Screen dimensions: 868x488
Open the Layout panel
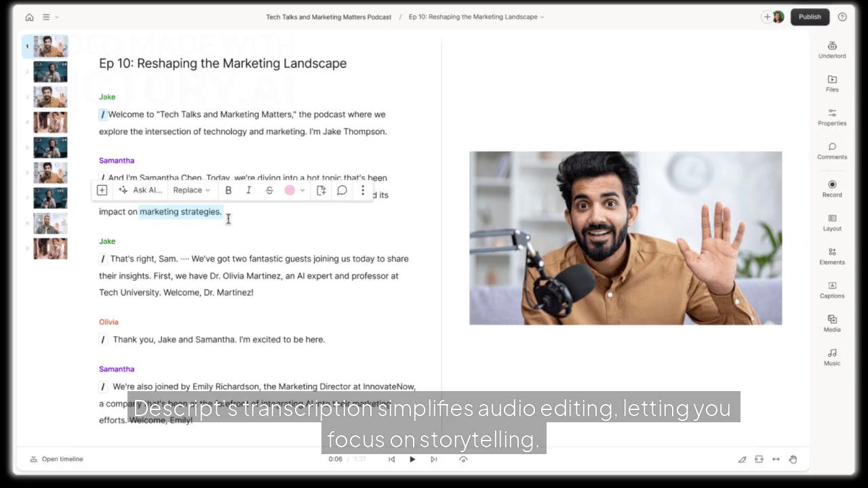pyautogui.click(x=832, y=223)
